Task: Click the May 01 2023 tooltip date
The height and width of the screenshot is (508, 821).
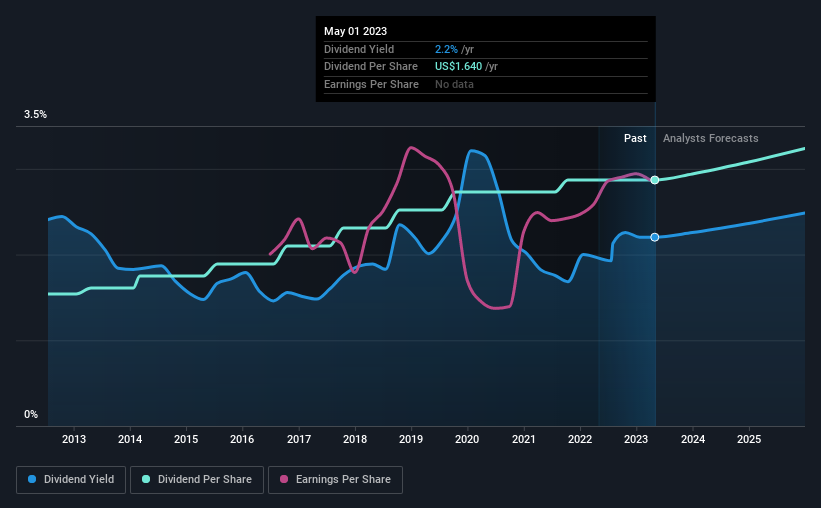Action: pos(356,31)
